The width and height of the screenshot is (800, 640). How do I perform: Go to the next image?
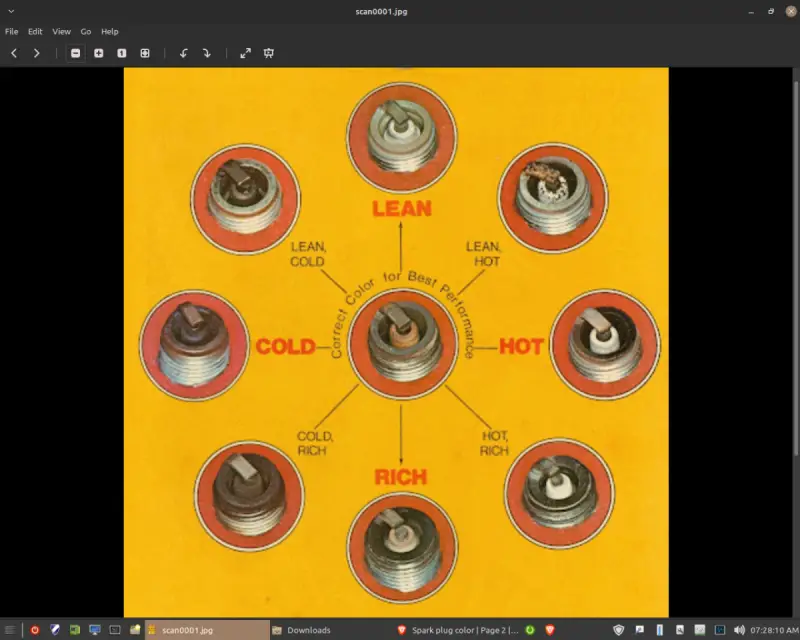[x=37, y=53]
